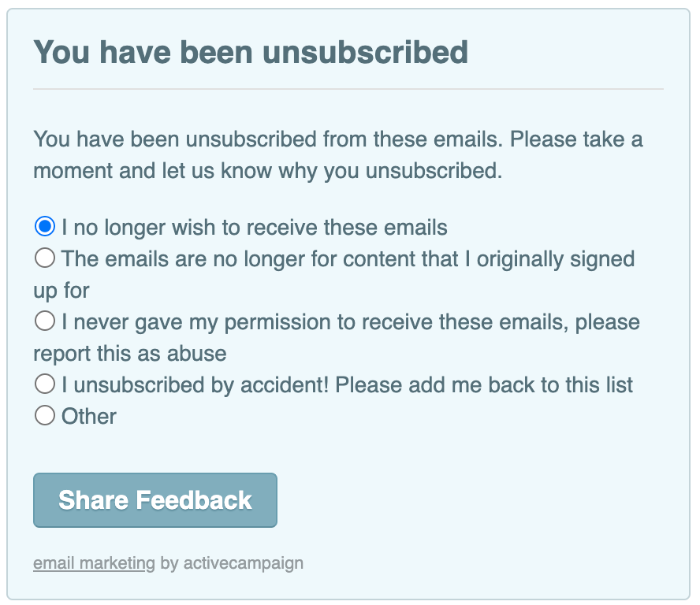This screenshot has height=605, width=700.
Task: Open the "email marketing" link
Action: (x=94, y=563)
